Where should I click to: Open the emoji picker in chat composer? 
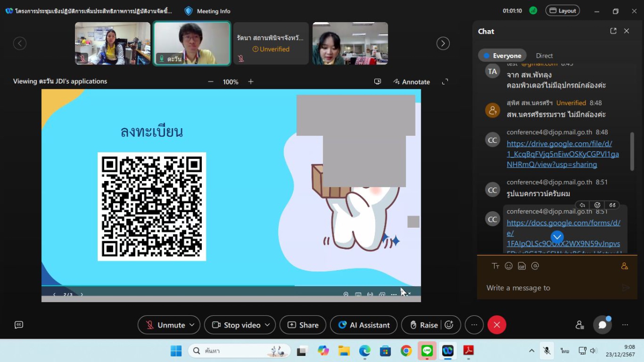509,266
